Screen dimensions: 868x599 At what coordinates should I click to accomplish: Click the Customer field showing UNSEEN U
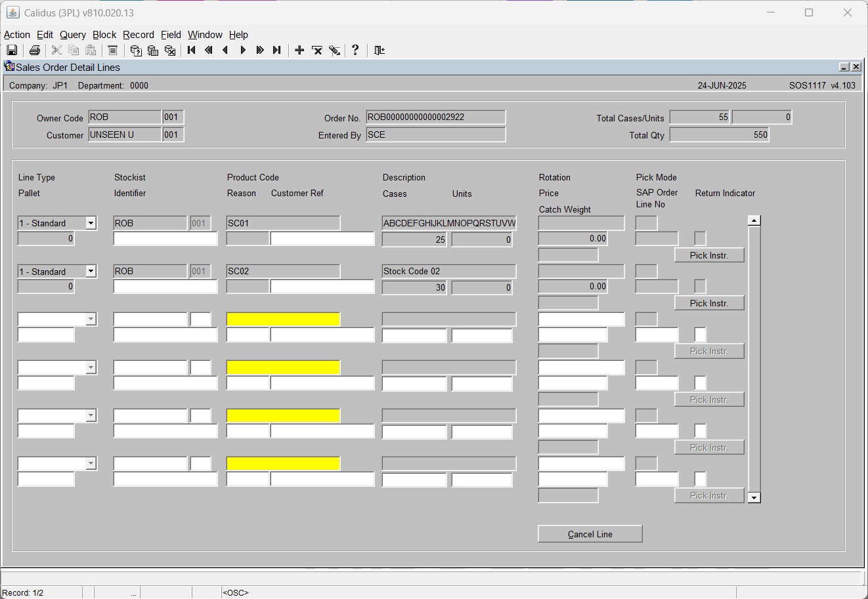pos(125,134)
